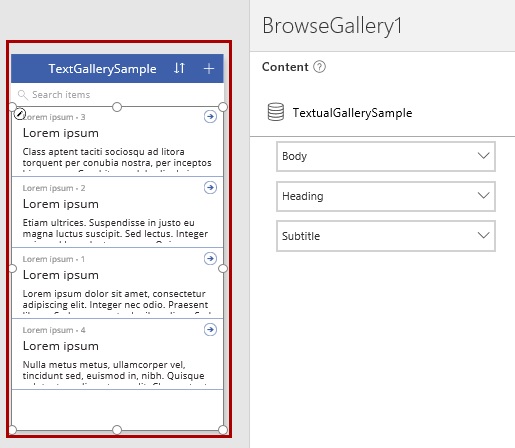The image size is (515, 448).
Task: Open arrow icon for Lorem ipsum - 1
Action: coord(210,258)
